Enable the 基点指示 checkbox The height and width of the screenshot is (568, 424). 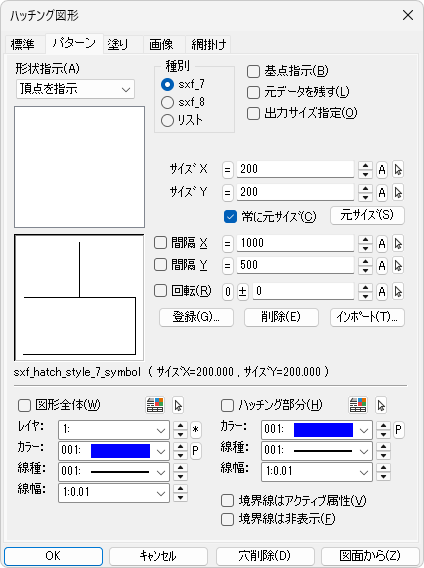[253, 71]
